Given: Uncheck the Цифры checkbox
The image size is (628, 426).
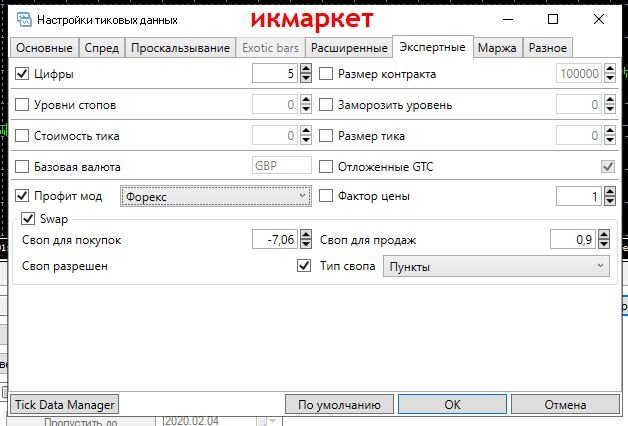Looking at the screenshot, I should tap(22, 74).
